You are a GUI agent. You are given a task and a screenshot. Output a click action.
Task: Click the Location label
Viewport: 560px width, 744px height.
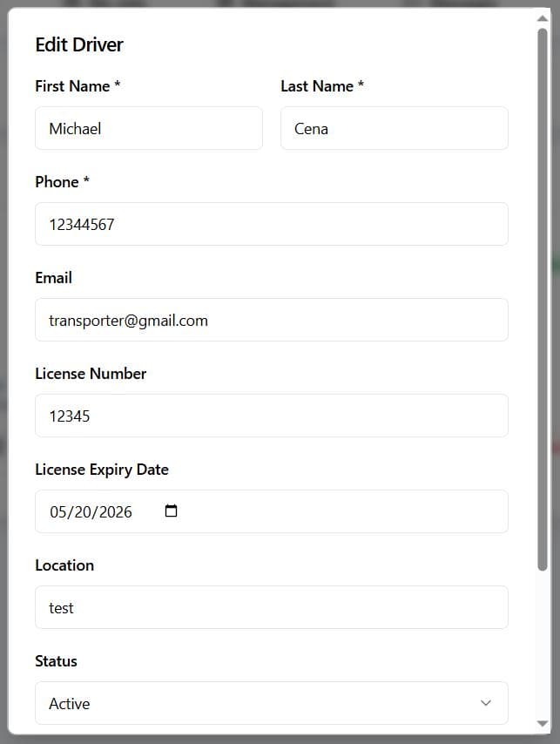pos(64,565)
